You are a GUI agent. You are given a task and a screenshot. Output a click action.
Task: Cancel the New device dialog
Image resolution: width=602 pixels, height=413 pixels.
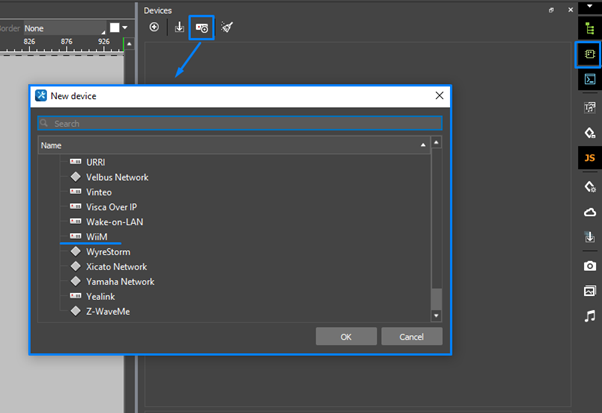[x=412, y=336]
